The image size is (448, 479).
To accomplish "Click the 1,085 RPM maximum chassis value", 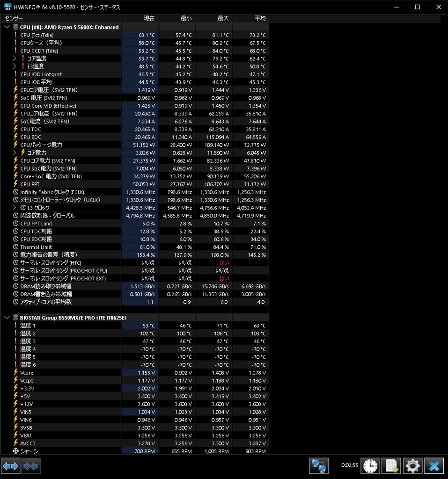I will (216, 451).
